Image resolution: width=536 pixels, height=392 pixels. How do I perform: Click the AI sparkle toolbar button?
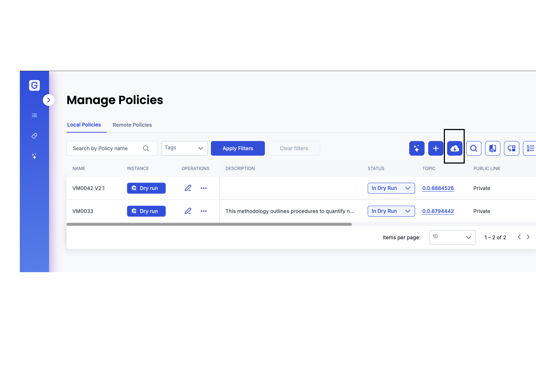pyautogui.click(x=417, y=148)
